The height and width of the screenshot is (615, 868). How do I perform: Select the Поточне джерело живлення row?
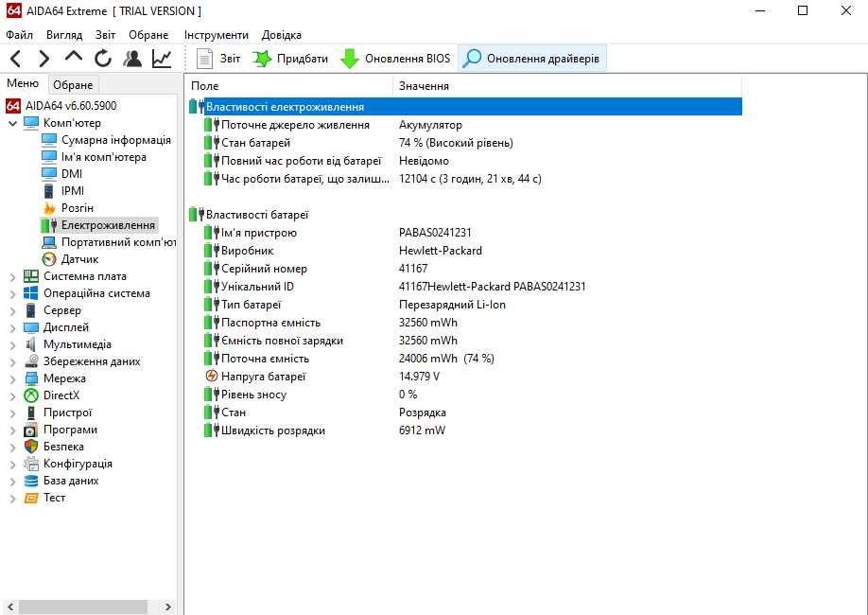click(x=465, y=125)
